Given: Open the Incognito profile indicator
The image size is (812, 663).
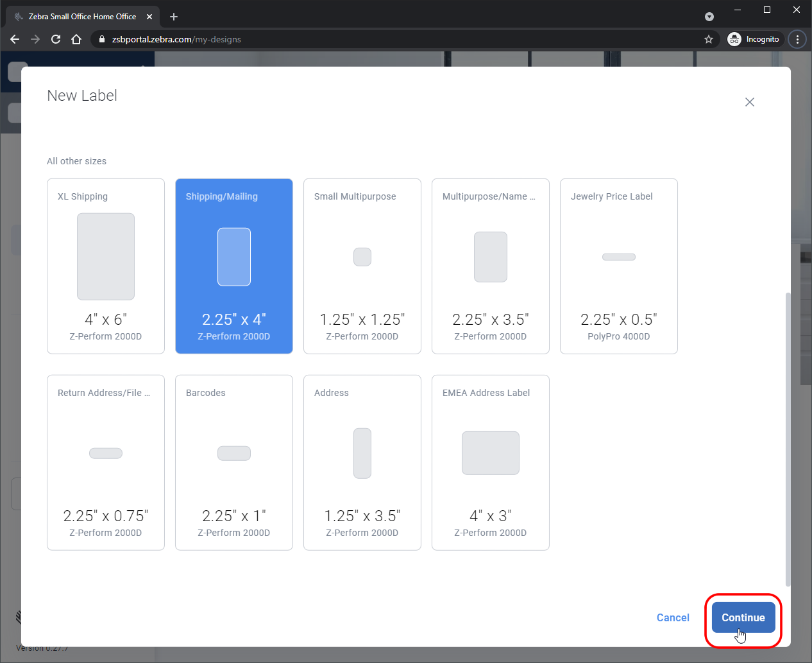Looking at the screenshot, I should [754, 39].
